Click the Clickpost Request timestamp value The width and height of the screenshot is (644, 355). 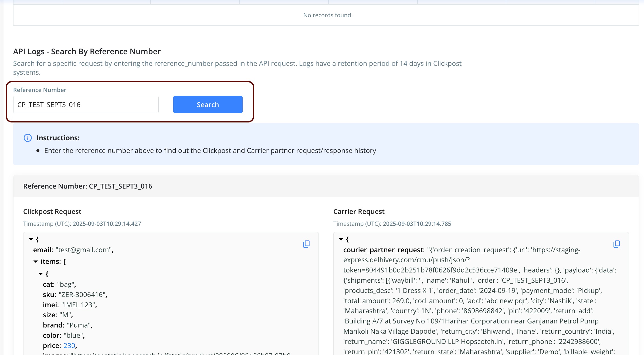point(107,224)
